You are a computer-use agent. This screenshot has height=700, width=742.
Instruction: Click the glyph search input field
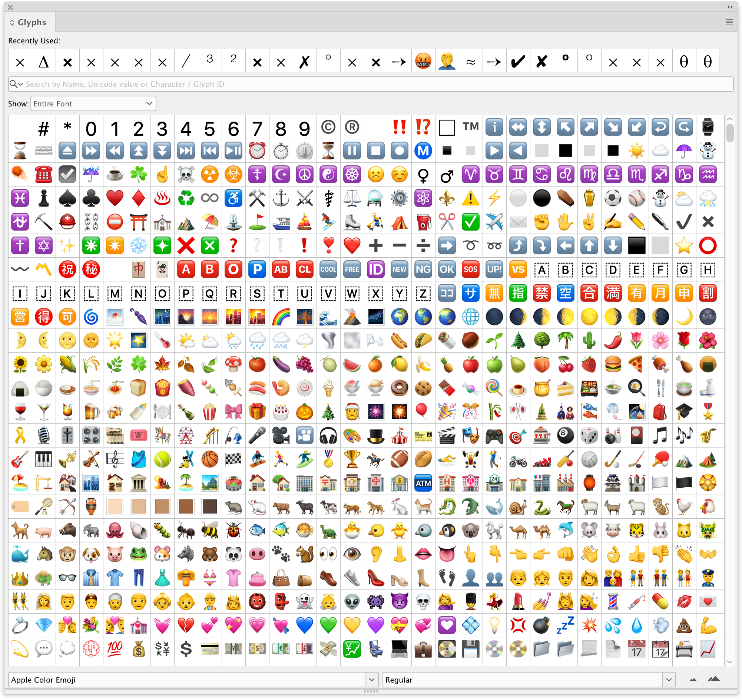373,85
